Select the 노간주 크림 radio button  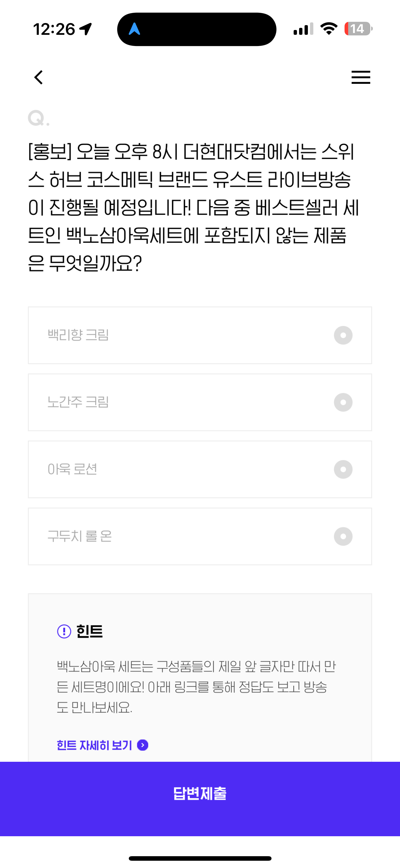(343, 402)
